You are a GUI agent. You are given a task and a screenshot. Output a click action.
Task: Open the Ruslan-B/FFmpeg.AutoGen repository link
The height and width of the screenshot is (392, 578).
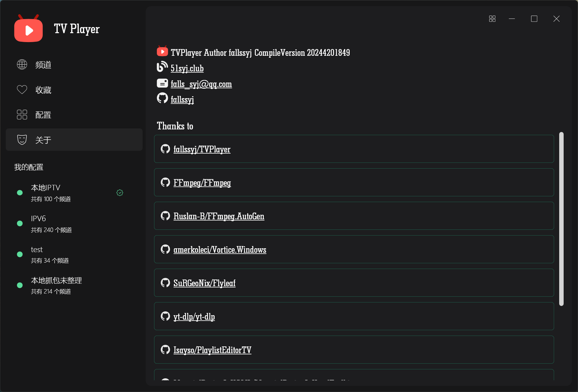[219, 216]
